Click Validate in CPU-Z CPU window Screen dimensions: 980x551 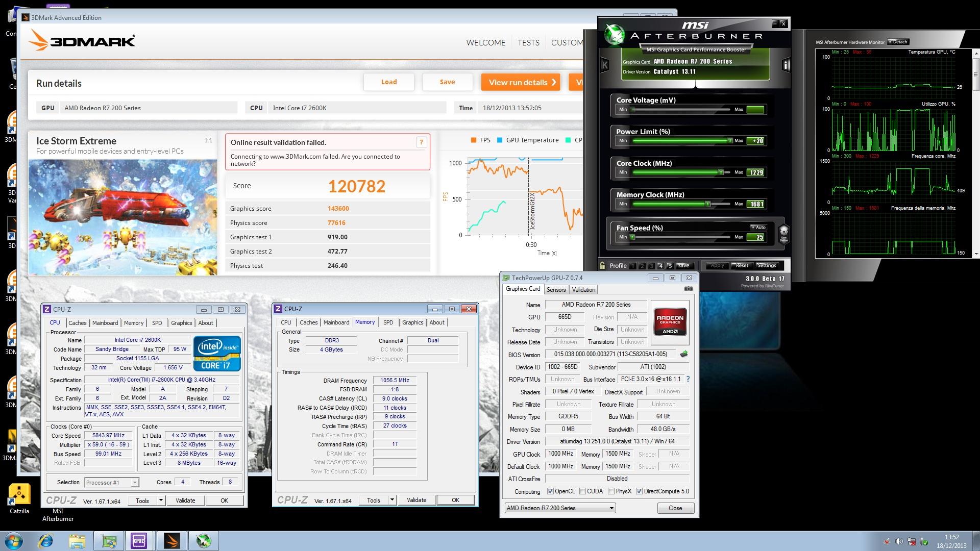coord(185,500)
